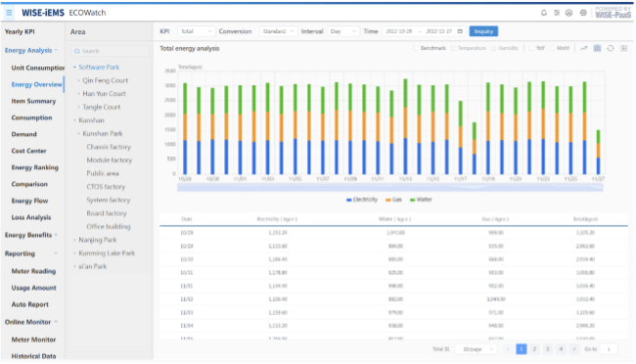Collapse the Software Park tree node
This screenshot has width=636, height=364.
click(x=74, y=68)
